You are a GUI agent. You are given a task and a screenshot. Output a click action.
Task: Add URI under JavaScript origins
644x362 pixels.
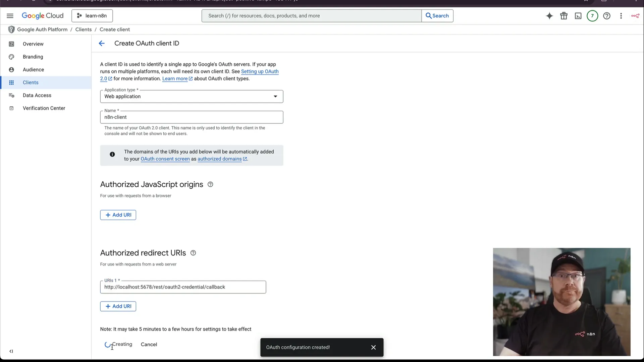[x=118, y=215]
